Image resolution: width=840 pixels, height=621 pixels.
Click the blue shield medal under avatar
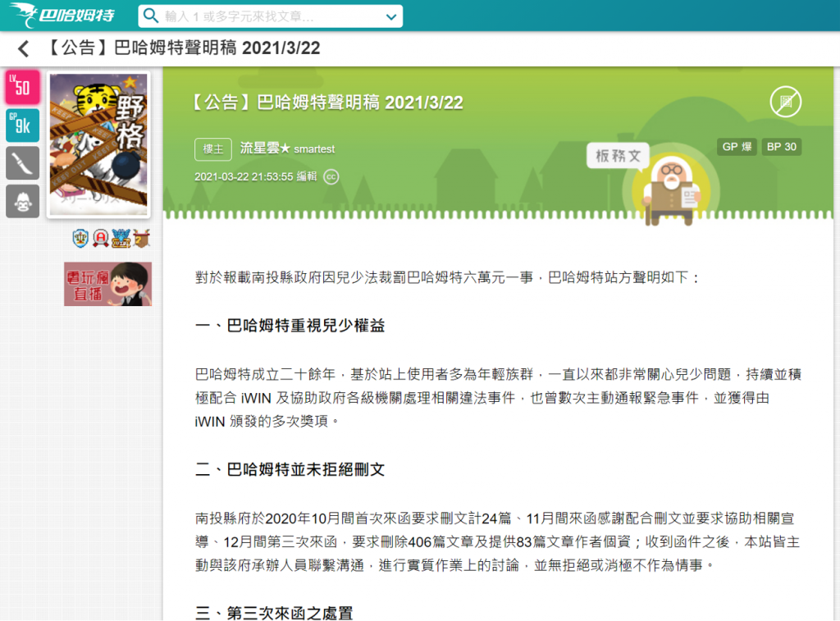point(80,238)
